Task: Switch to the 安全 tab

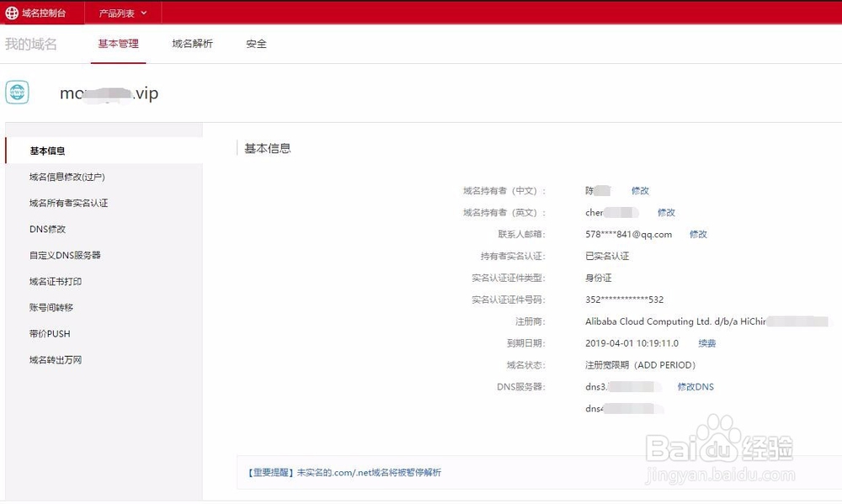Action: [255, 43]
